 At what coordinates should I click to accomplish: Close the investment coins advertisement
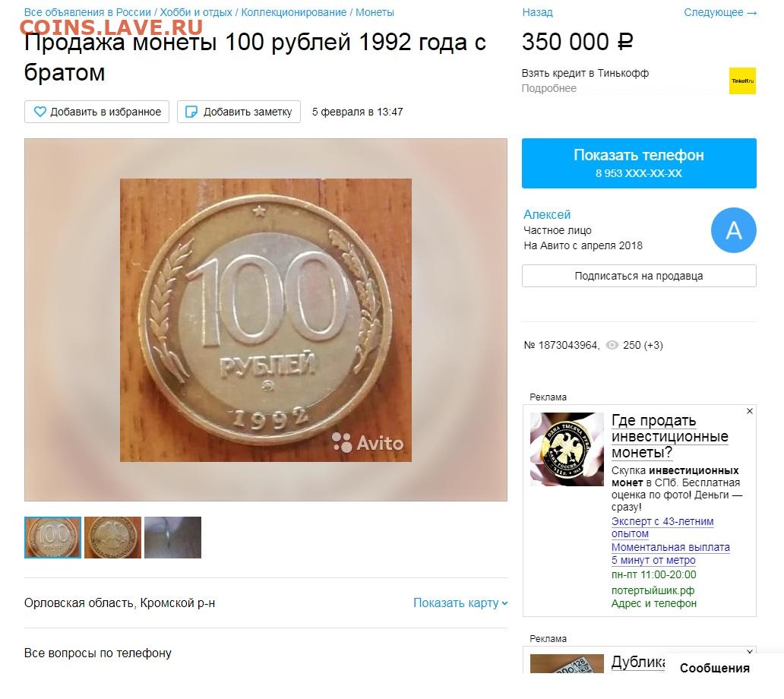(x=750, y=411)
